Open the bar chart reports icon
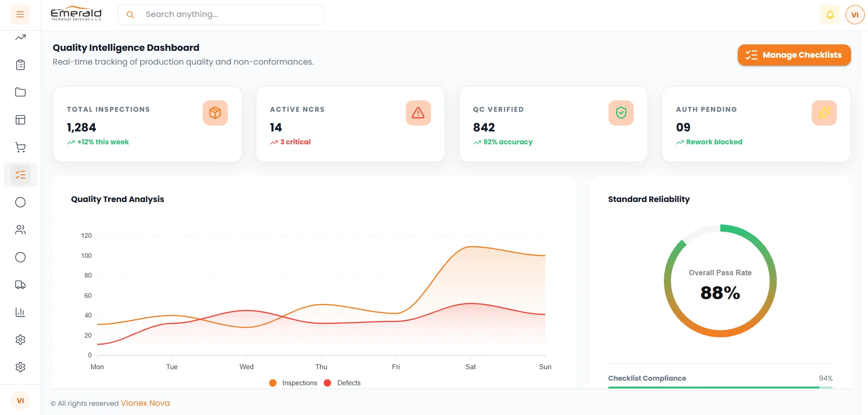Screen dimensions: 868x415 coord(20,312)
